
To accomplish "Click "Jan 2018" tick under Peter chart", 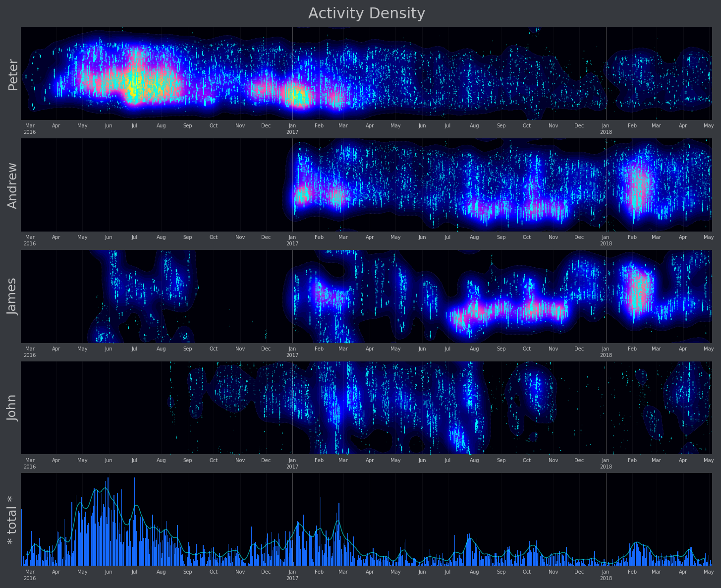I will coord(606,129).
